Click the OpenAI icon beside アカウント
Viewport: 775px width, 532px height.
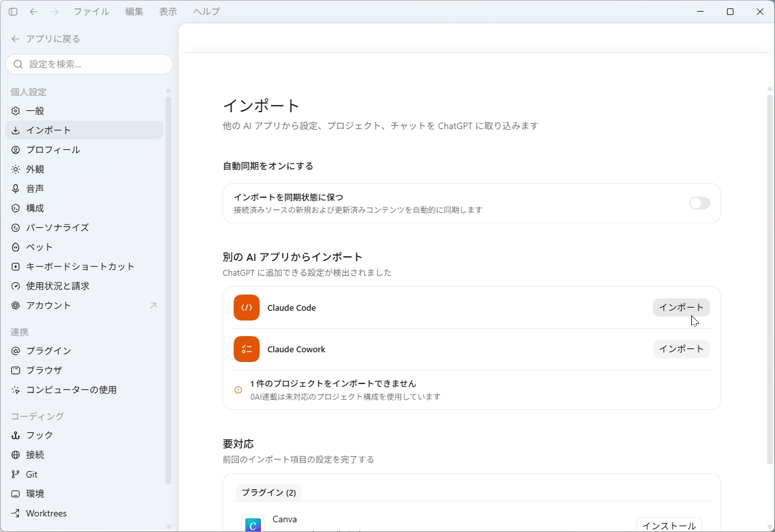(x=16, y=306)
